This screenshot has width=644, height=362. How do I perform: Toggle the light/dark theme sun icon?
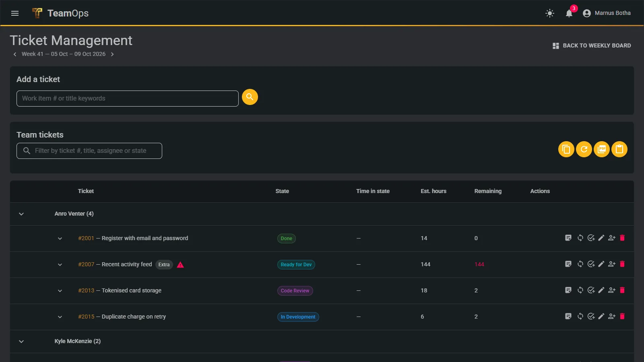tap(550, 13)
